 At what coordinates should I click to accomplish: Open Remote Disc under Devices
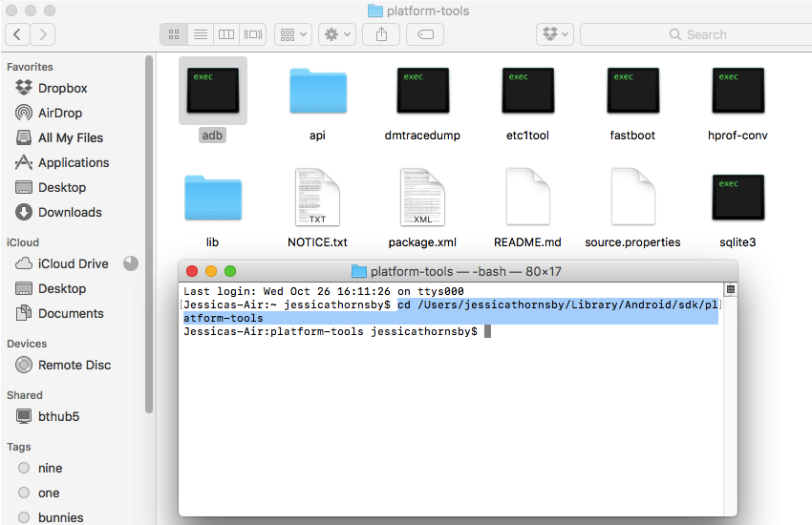[x=75, y=366]
